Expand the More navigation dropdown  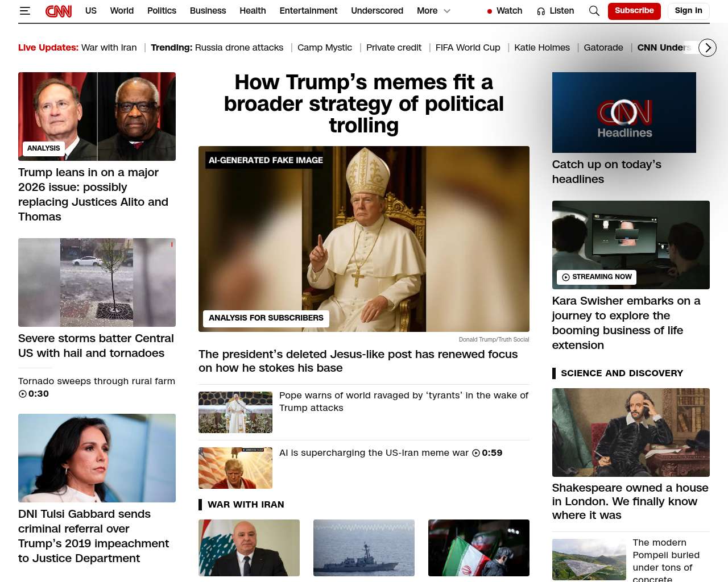click(x=433, y=11)
